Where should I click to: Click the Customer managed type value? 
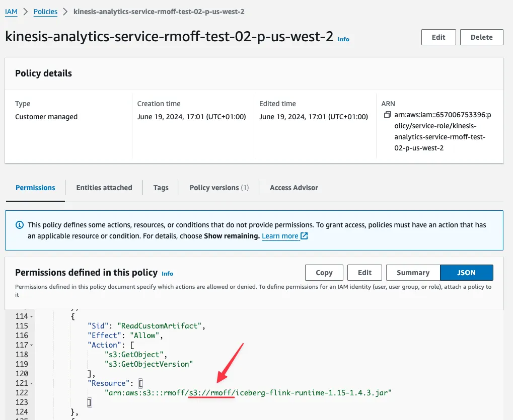click(x=46, y=117)
